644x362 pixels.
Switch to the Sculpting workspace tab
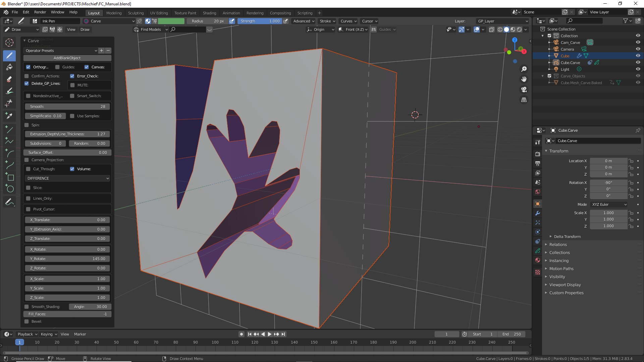(136, 13)
